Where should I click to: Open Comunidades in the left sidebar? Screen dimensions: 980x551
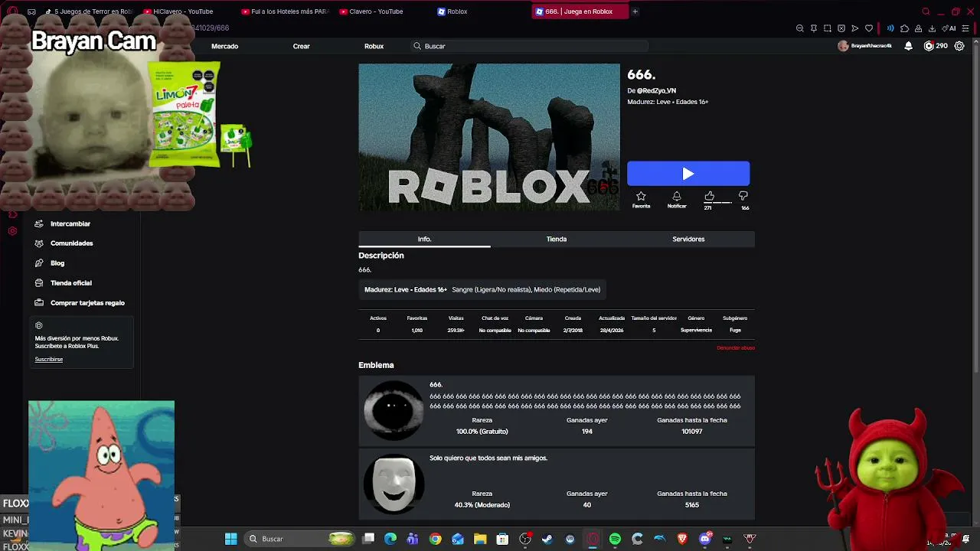(x=71, y=243)
